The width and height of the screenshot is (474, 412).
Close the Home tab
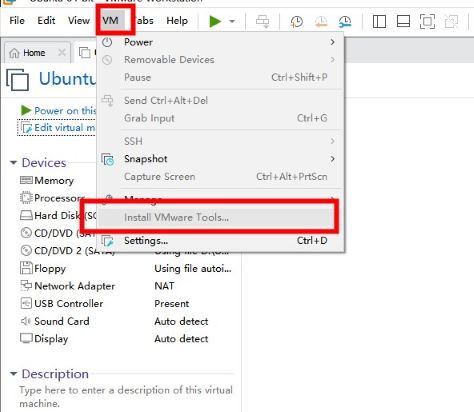click(62, 52)
